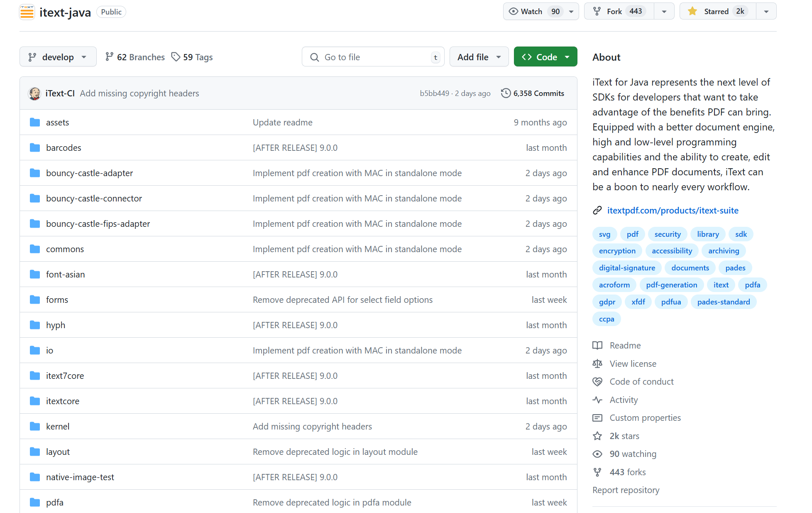
Task: Expand the green Code dropdown
Action: [x=545, y=57]
